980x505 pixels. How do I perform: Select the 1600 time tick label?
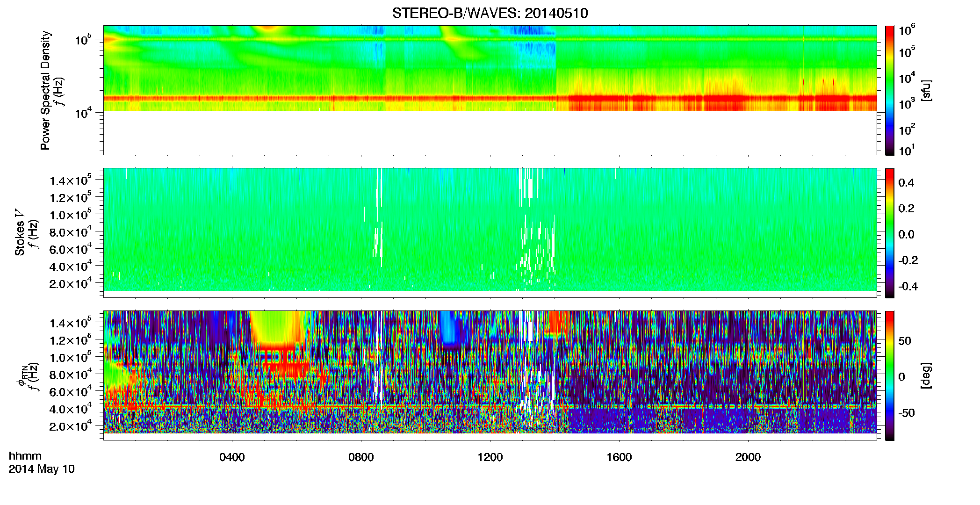619,457
